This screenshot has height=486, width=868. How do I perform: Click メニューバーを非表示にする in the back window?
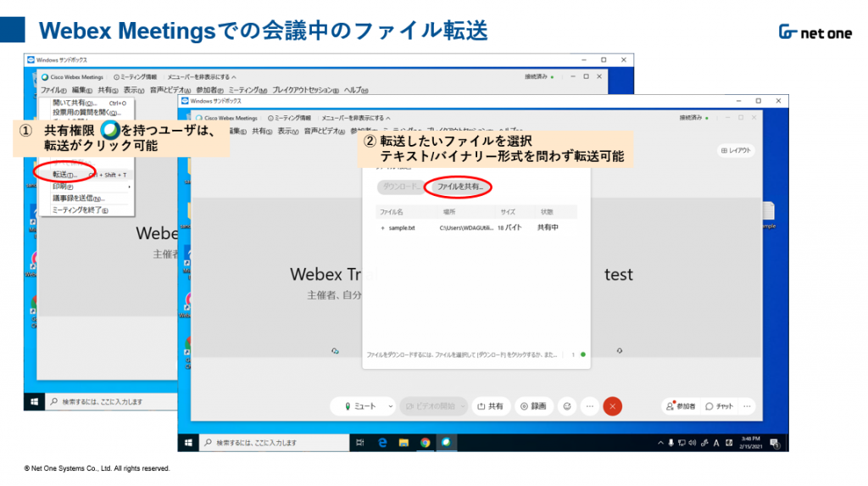tap(202, 77)
